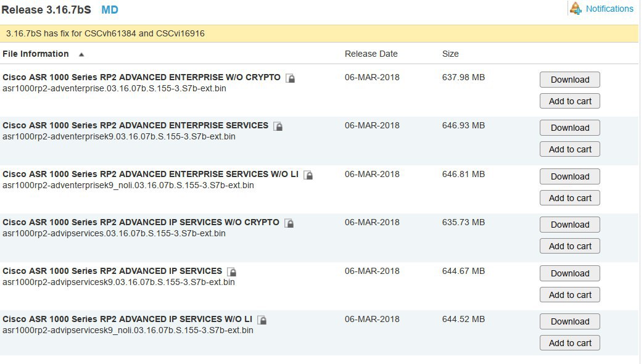Image resolution: width=644 pixels, height=364 pixels.
Task: Sort by the Release Date column header
Action: 371,54
